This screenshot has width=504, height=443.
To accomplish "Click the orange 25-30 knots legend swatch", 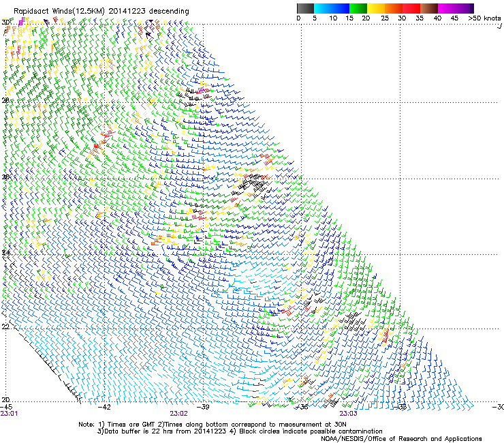I will pyautogui.click(x=394, y=8).
